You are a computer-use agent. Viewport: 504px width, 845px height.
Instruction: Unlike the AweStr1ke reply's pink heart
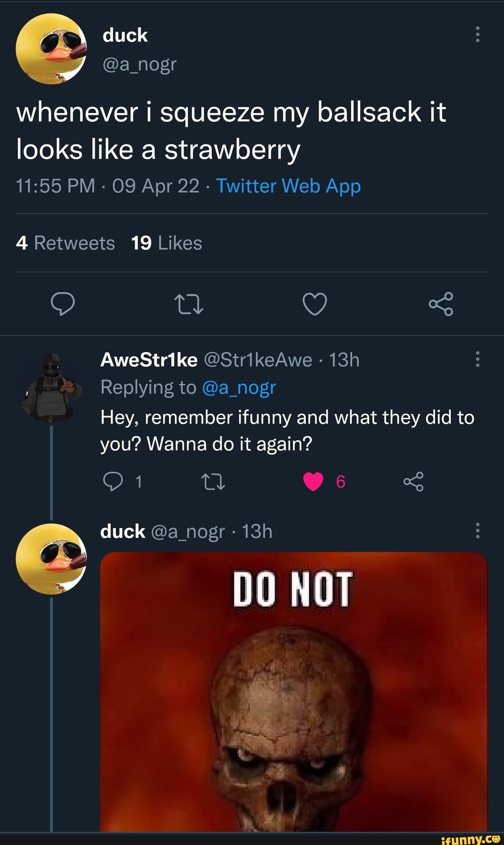(313, 482)
